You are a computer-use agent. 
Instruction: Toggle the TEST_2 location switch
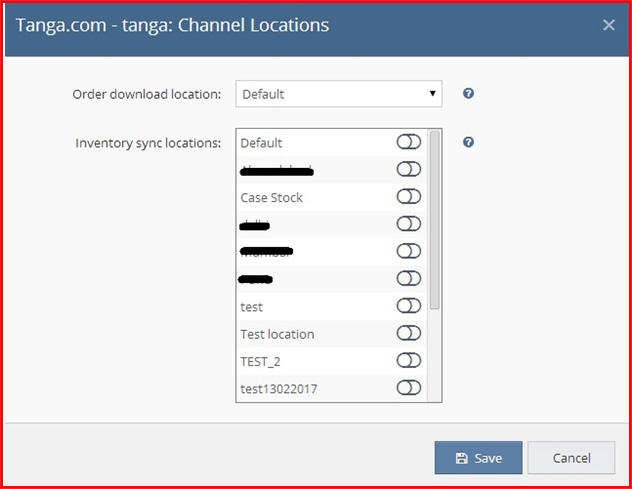click(x=409, y=361)
